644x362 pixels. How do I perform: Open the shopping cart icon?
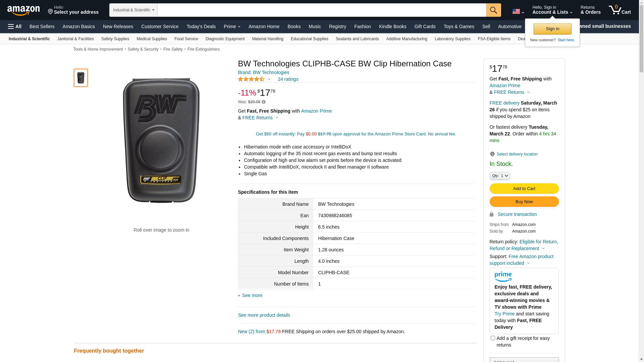[620, 10]
